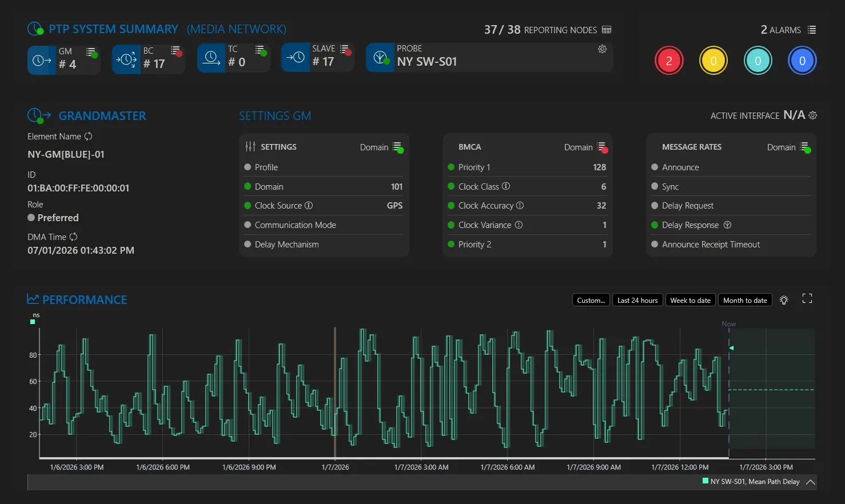This screenshot has width=845, height=504.
Task: Click the 2 ALARMS label
Action: (x=780, y=30)
